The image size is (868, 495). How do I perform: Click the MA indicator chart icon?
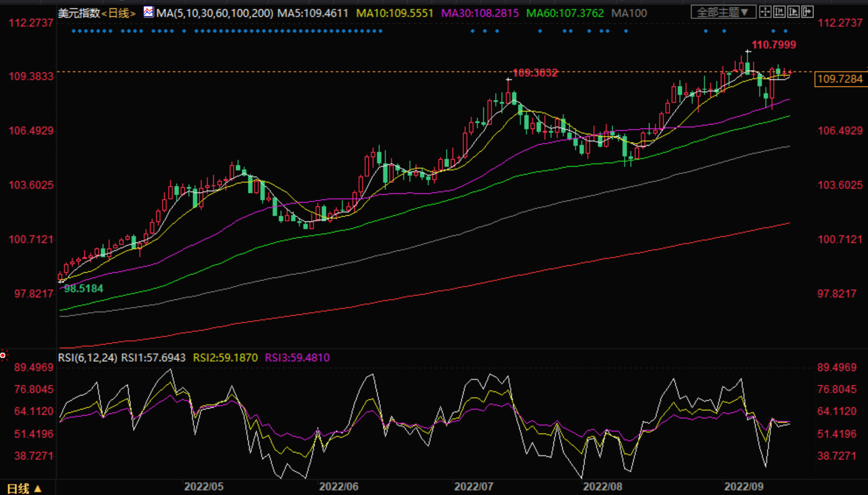(x=148, y=12)
